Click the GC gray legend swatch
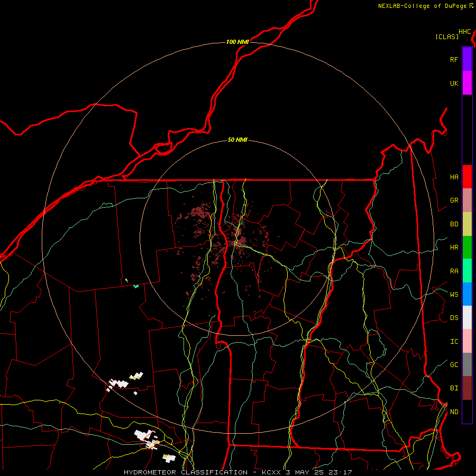This screenshot has width=476, height=476. click(467, 364)
